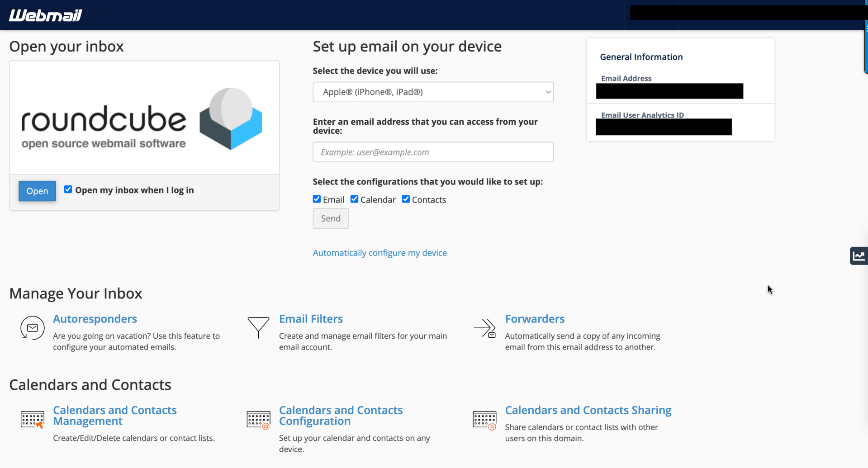
Task: Click the Forwarders arrow icon
Action: point(484,328)
